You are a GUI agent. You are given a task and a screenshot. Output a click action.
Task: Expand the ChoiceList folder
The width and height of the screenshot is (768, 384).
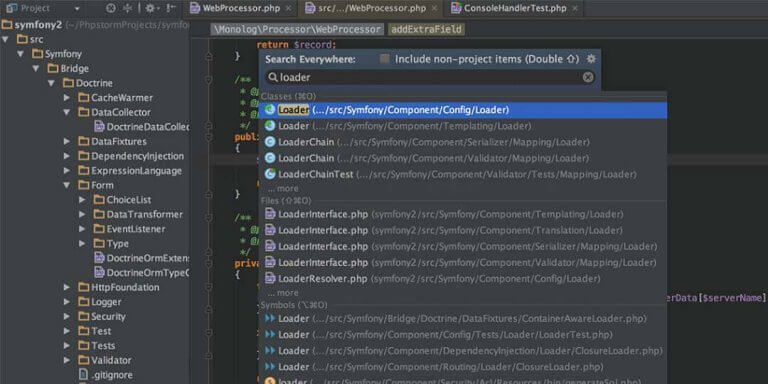click(82, 200)
